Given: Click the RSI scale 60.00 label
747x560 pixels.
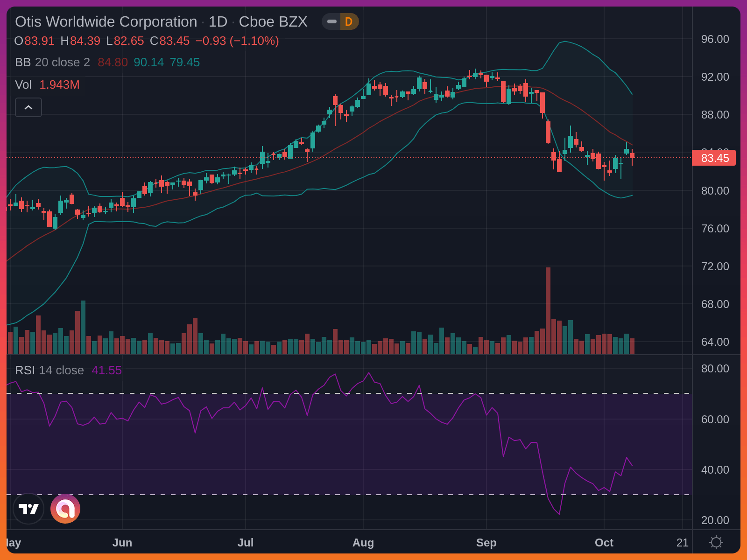Looking at the screenshot, I should click(715, 419).
